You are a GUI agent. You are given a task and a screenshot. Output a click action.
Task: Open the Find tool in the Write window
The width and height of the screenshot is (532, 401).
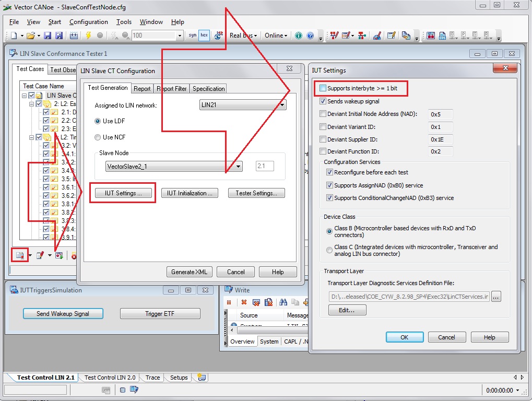pyautogui.click(x=283, y=302)
